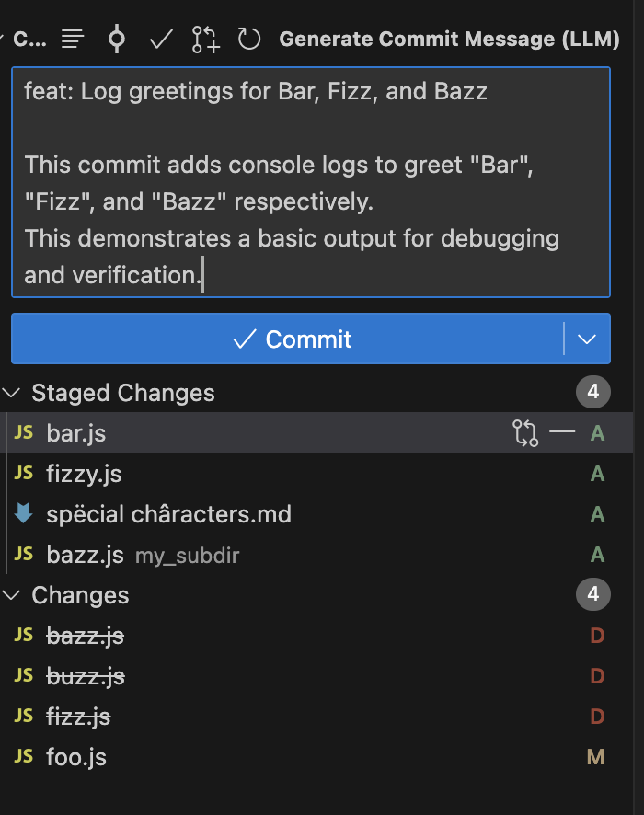Click the JS icon next to deleted buzz.js
644x815 pixels.
[x=22, y=675]
